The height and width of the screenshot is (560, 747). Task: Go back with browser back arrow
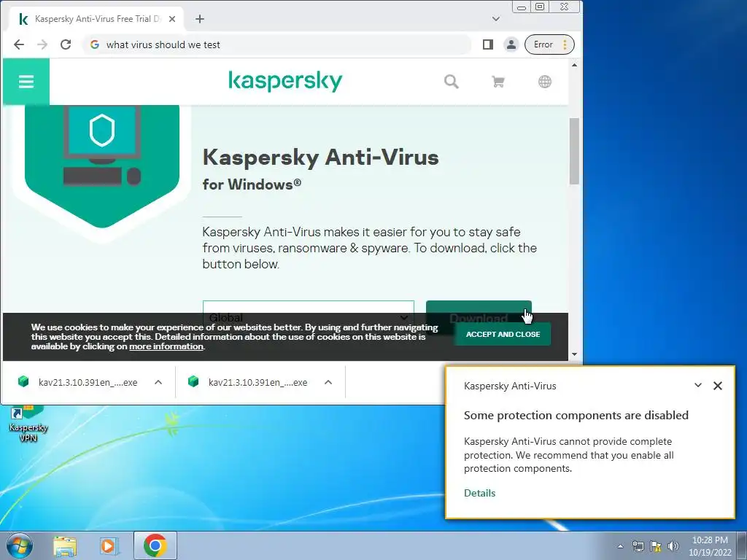[x=19, y=44]
